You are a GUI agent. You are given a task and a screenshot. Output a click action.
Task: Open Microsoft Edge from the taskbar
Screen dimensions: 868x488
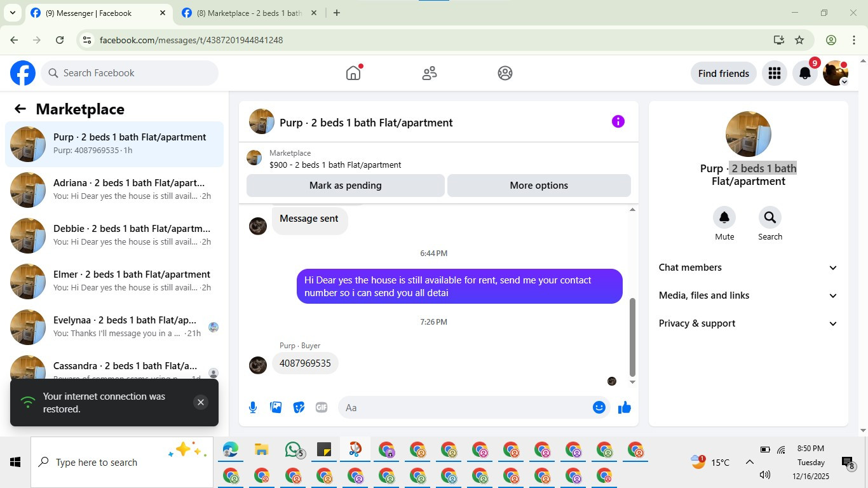pyautogui.click(x=230, y=450)
